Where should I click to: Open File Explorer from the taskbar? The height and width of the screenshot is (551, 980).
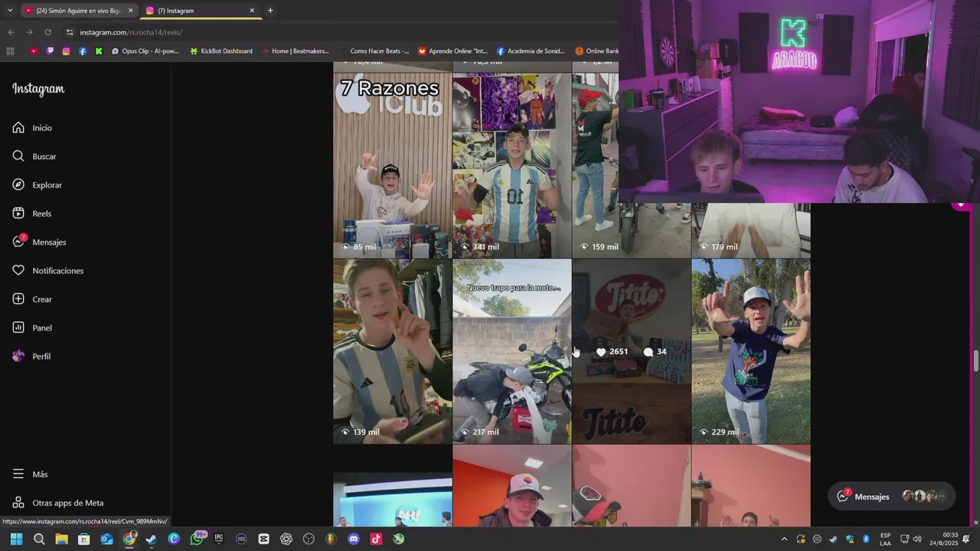tap(61, 539)
